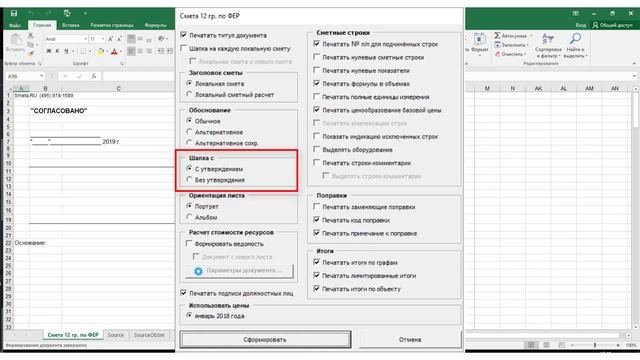Click the Отмена button
Viewport: 640px width, 360px height.
(x=410, y=340)
